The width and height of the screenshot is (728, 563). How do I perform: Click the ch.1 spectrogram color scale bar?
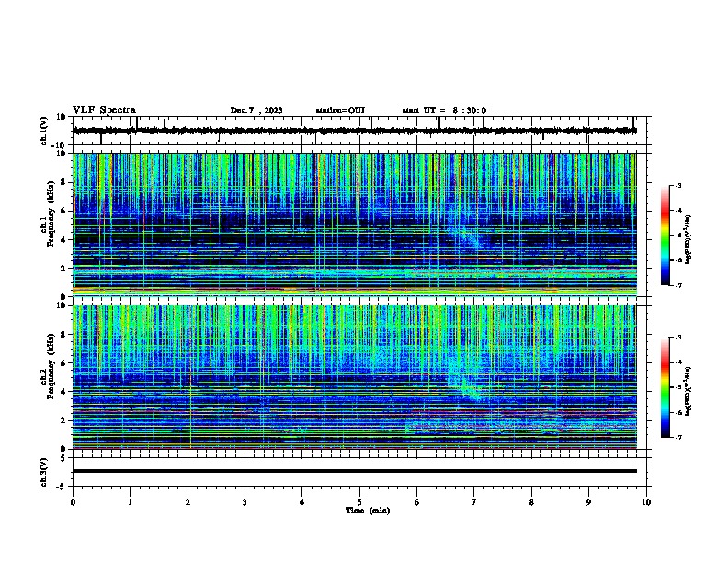[665, 236]
